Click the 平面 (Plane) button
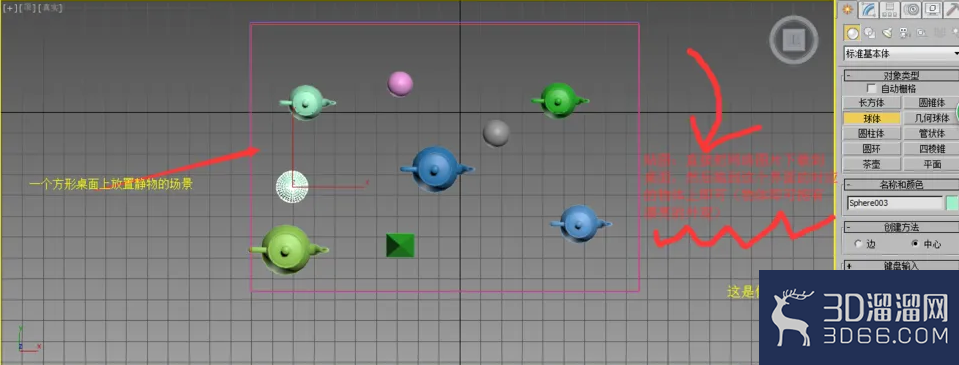Screen dimensions: 959x365 [931, 164]
